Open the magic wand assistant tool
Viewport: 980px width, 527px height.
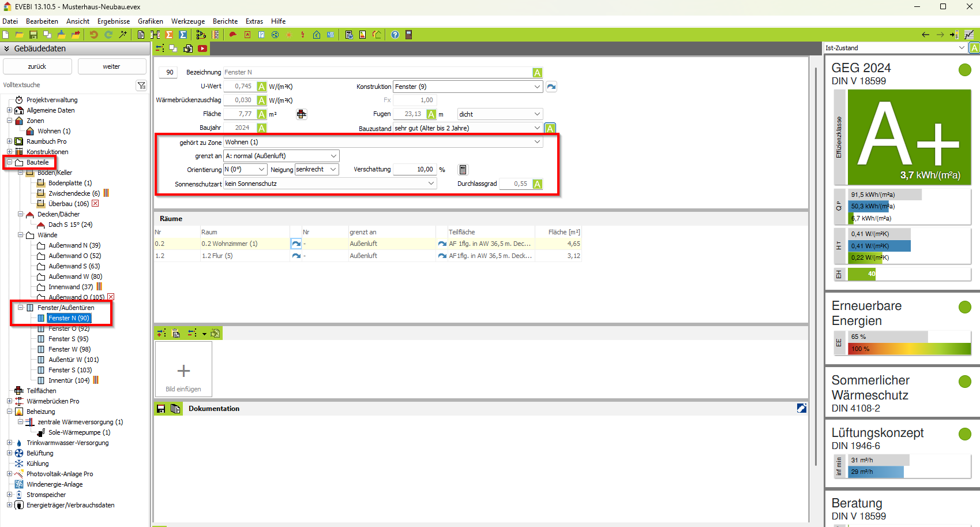coord(123,35)
